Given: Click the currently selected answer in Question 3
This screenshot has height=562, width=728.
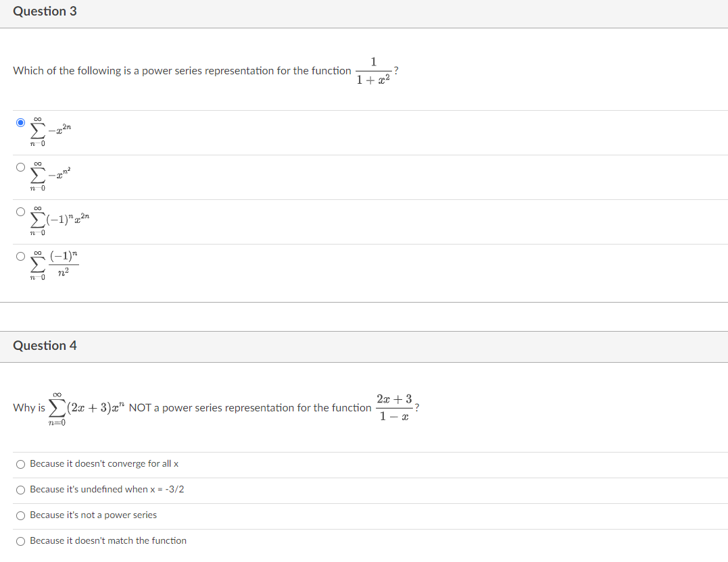Looking at the screenshot, I should coord(20,122).
